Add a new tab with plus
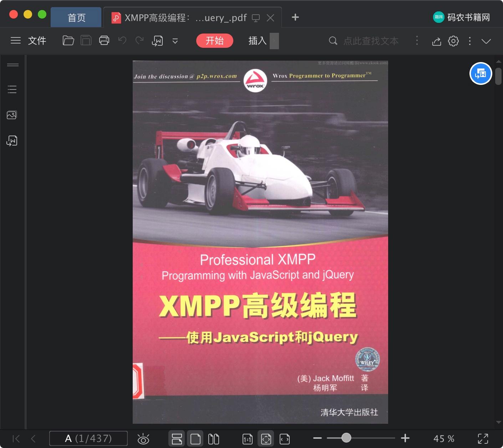 [295, 17]
